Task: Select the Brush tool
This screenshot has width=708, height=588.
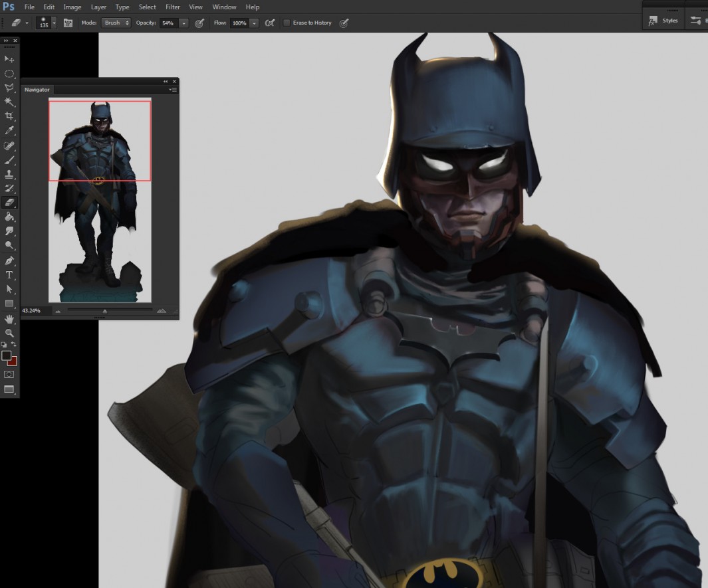Action: (9, 160)
